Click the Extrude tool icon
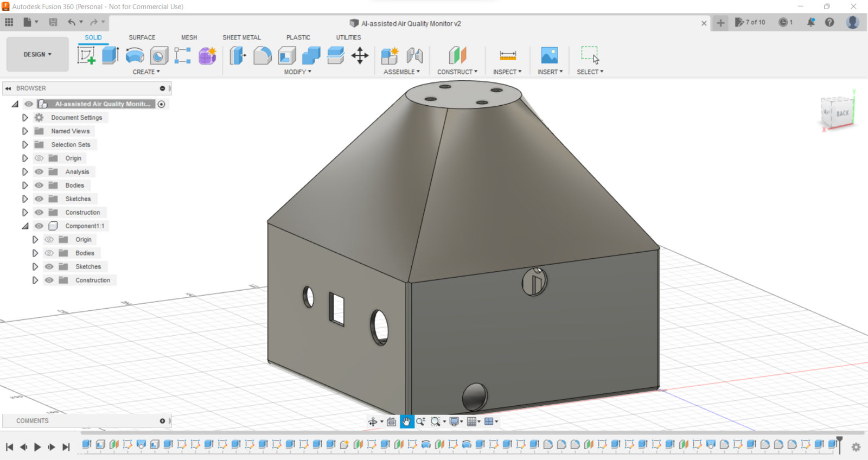 (110, 55)
